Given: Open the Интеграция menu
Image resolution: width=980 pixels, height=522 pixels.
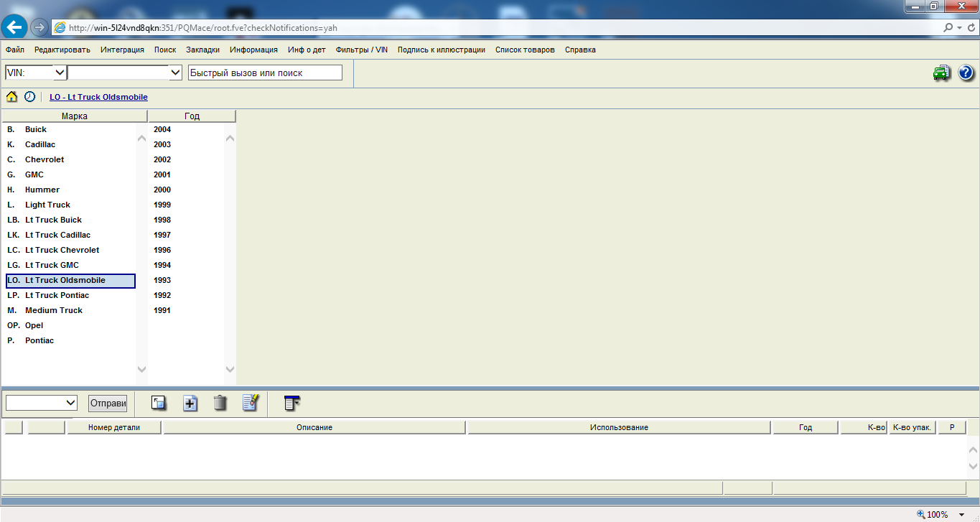Looking at the screenshot, I should click(x=122, y=50).
